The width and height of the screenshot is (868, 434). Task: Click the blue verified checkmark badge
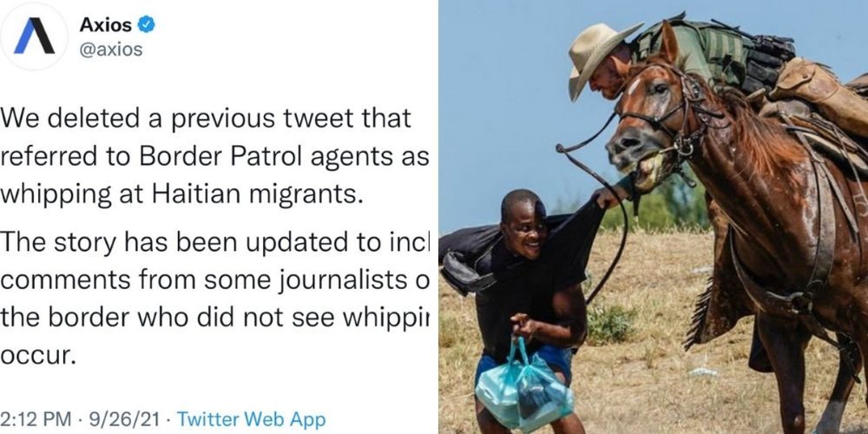(147, 24)
